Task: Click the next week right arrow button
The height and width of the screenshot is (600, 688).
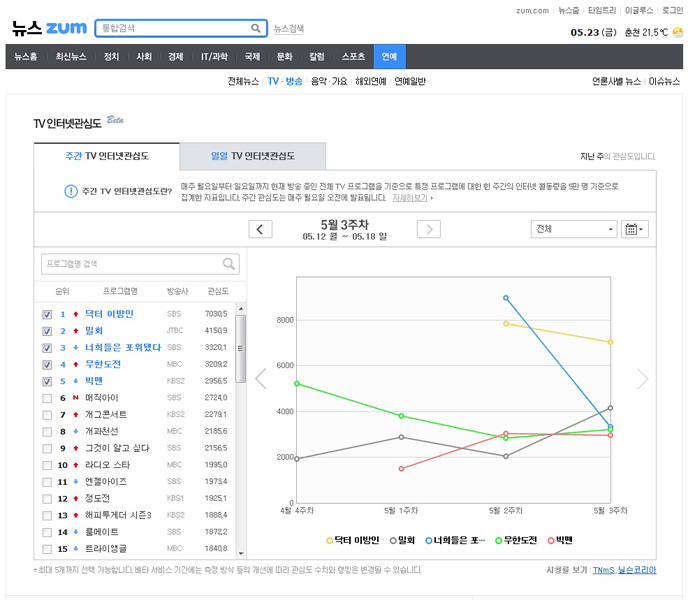Action: point(428,229)
